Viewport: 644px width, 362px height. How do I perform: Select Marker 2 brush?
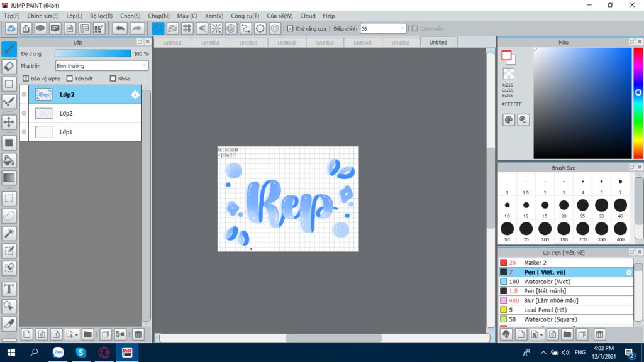click(566, 263)
